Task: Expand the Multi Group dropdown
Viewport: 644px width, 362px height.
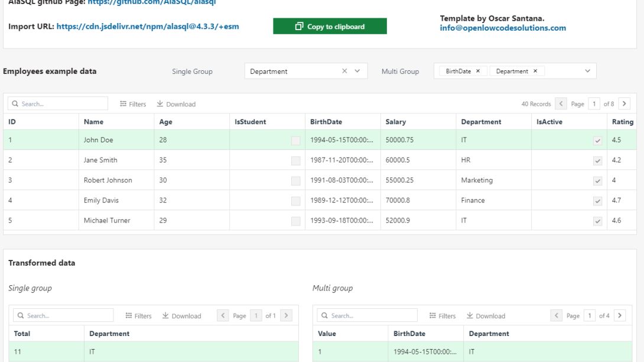Action: point(587,70)
